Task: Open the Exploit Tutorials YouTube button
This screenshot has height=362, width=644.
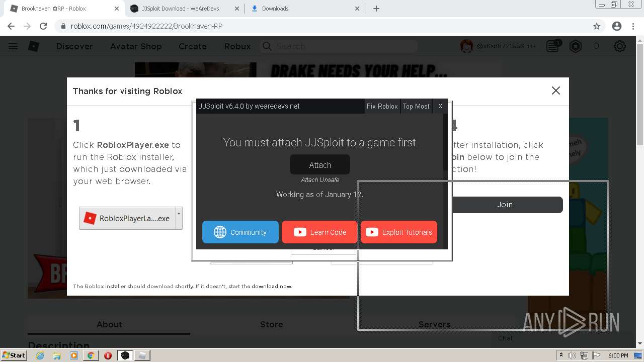Action: 399,232
